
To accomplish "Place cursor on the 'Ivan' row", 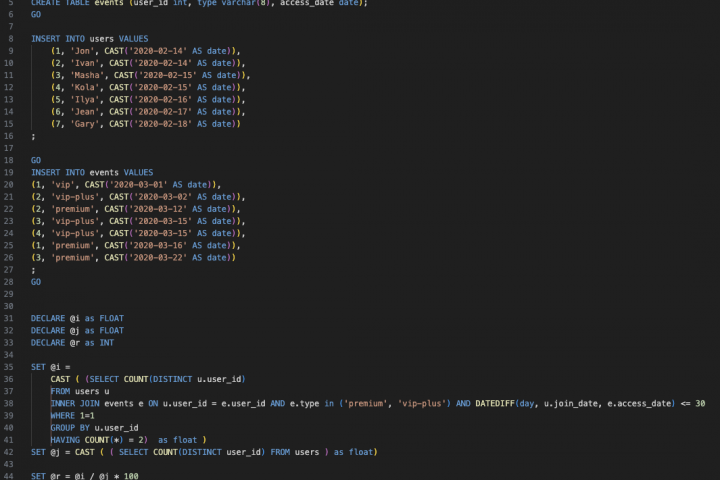I will (x=148, y=63).
